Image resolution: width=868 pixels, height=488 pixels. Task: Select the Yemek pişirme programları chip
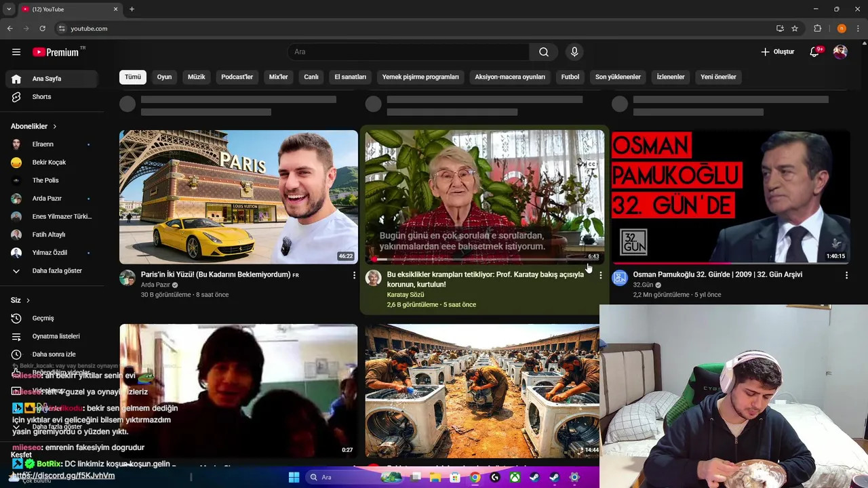pyautogui.click(x=420, y=77)
